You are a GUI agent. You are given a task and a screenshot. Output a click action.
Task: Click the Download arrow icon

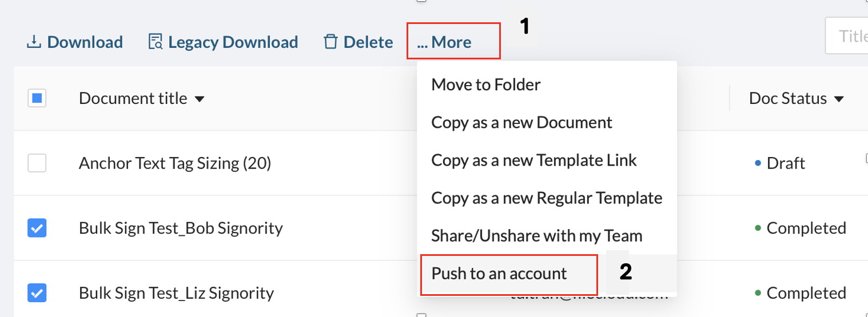click(x=34, y=42)
